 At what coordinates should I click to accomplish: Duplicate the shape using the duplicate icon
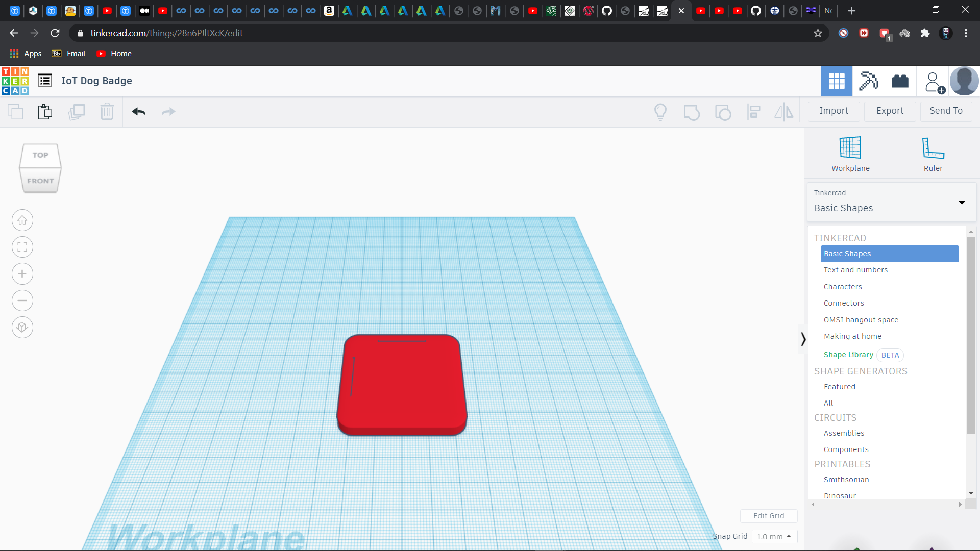click(77, 112)
